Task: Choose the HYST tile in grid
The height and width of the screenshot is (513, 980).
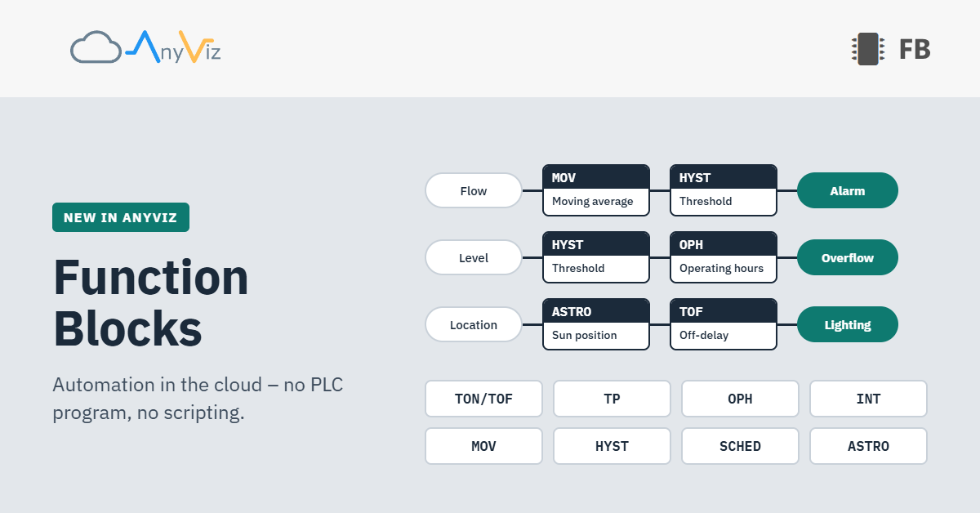Action: [x=612, y=446]
